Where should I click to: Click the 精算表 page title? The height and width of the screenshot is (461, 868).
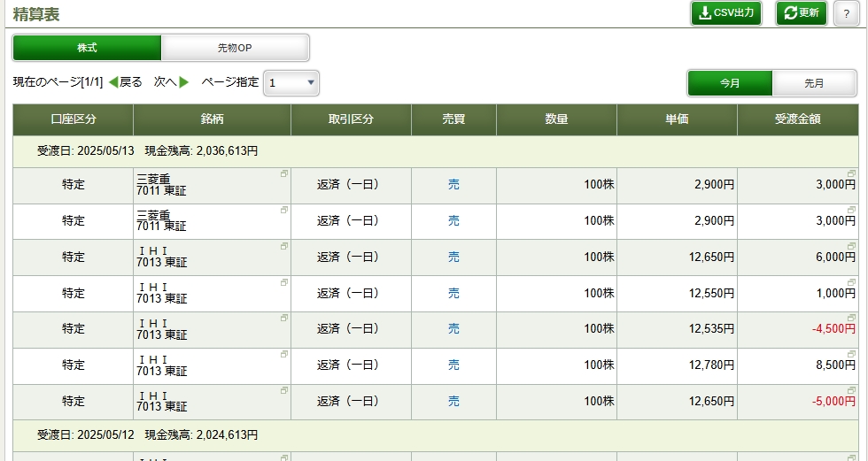(x=36, y=14)
